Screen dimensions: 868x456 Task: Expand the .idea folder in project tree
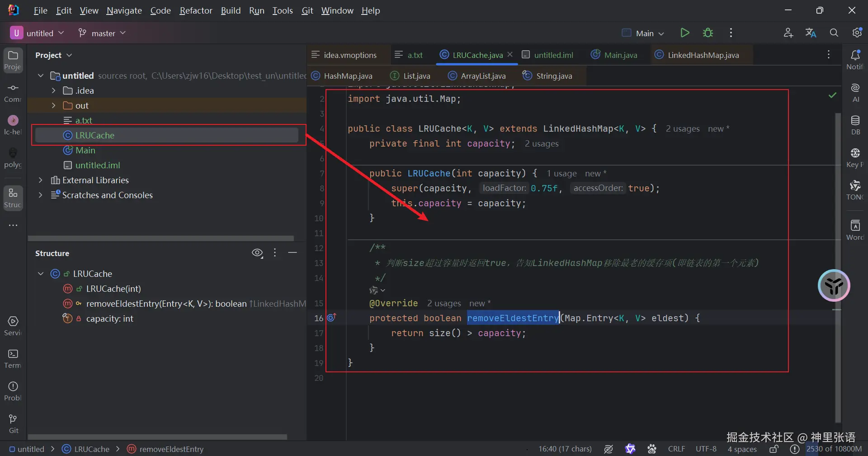[53, 90]
